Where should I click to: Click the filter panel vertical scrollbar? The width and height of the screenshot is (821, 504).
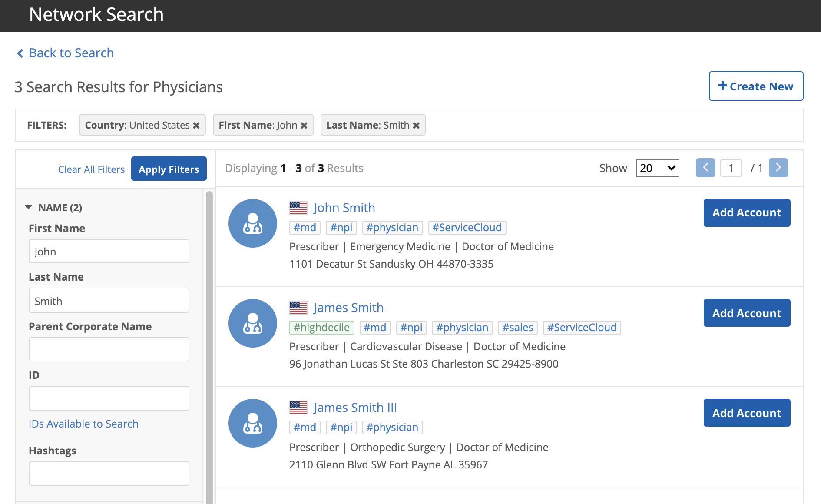[209, 348]
